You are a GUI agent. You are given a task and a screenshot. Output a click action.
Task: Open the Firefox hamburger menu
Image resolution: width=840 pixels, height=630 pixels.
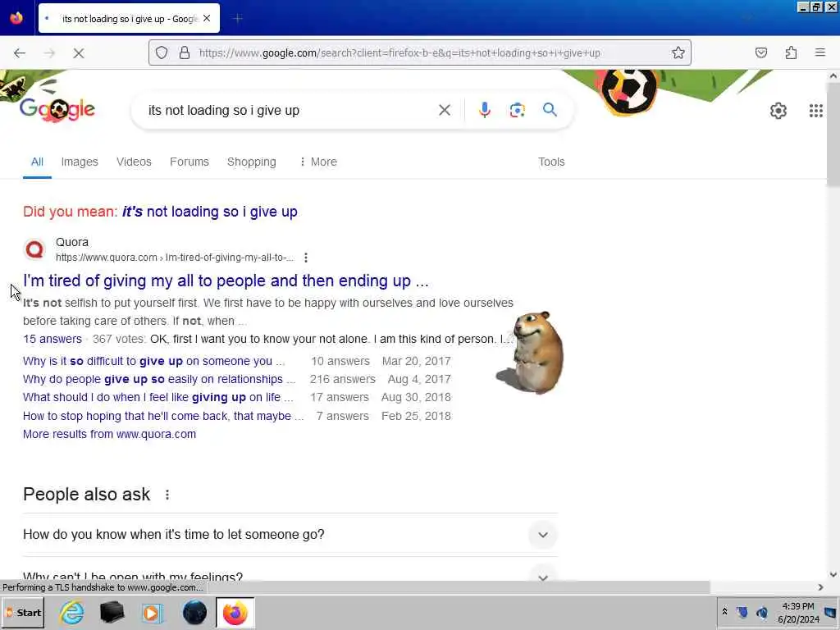click(x=820, y=52)
